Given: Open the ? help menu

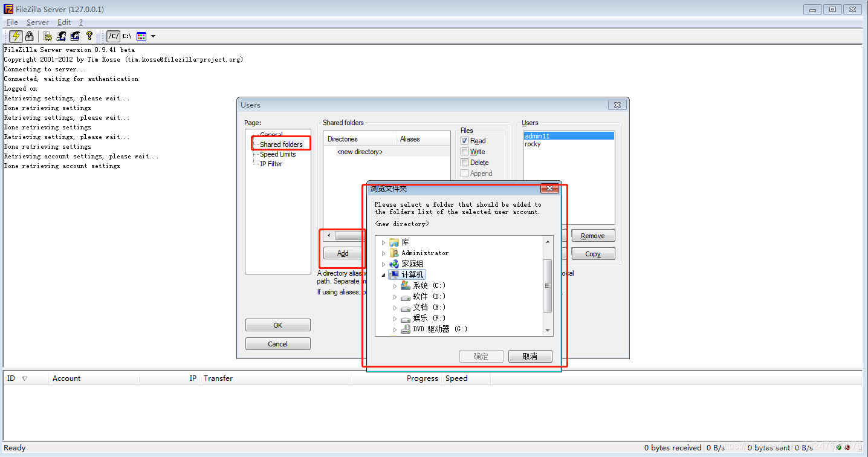Looking at the screenshot, I should pos(81,22).
